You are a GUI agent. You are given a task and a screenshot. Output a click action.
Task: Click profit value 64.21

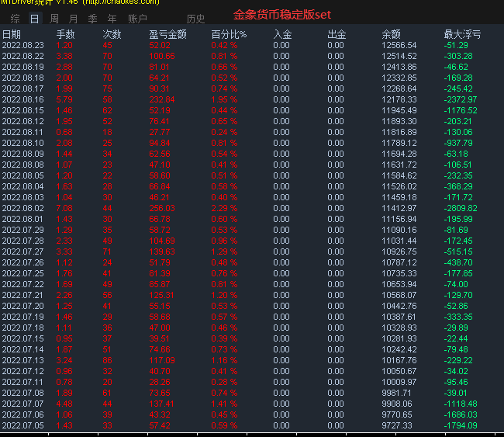[159, 78]
